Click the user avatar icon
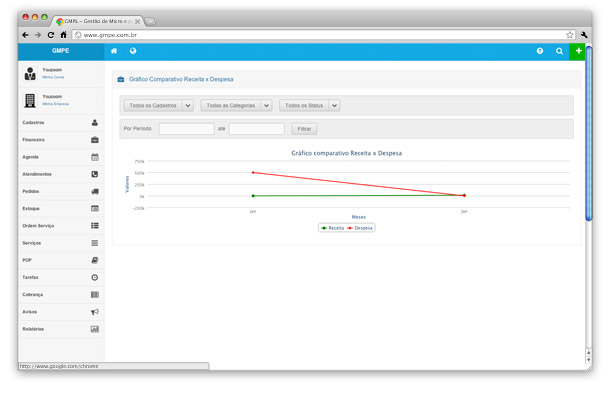 [30, 74]
